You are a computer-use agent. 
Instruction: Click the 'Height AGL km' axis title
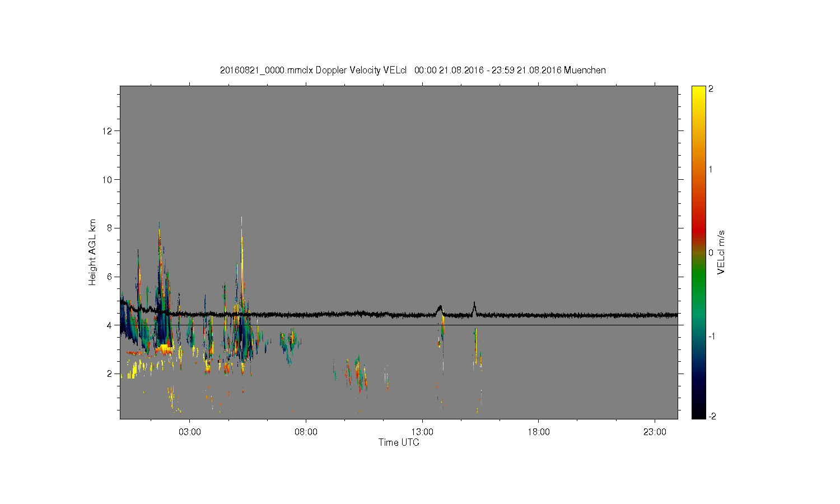click(x=92, y=252)
